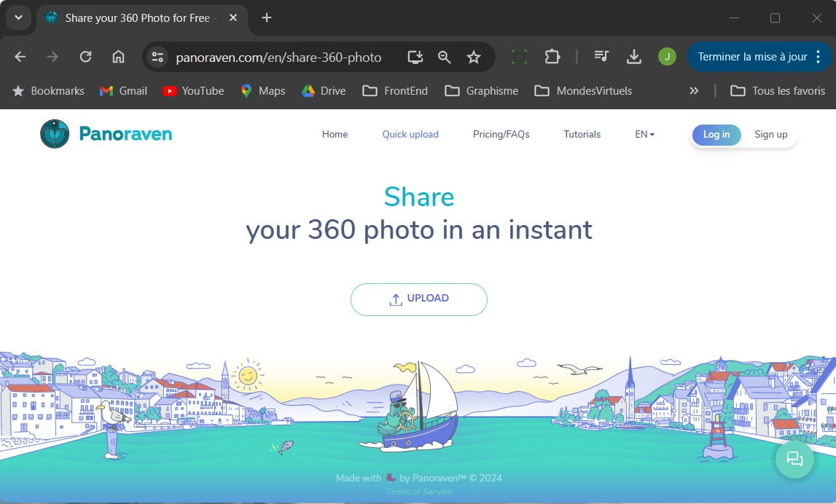Open the Quick upload menu item
The image size is (836, 504).
(x=410, y=134)
